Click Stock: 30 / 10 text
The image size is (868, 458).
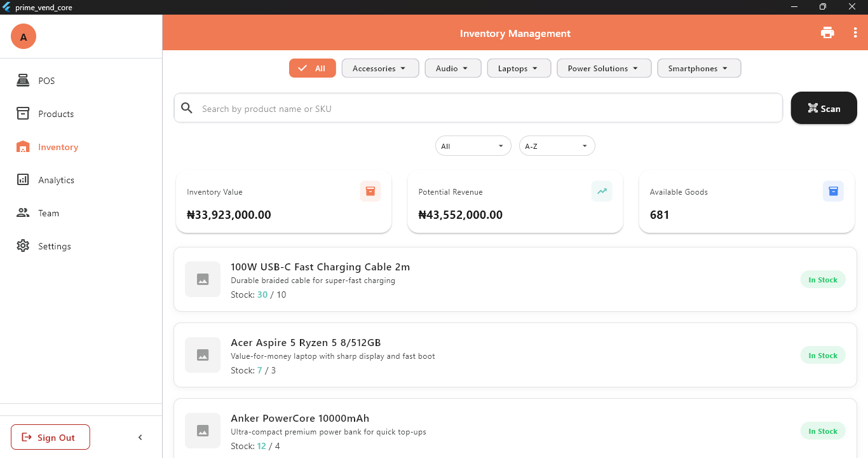pyautogui.click(x=259, y=295)
